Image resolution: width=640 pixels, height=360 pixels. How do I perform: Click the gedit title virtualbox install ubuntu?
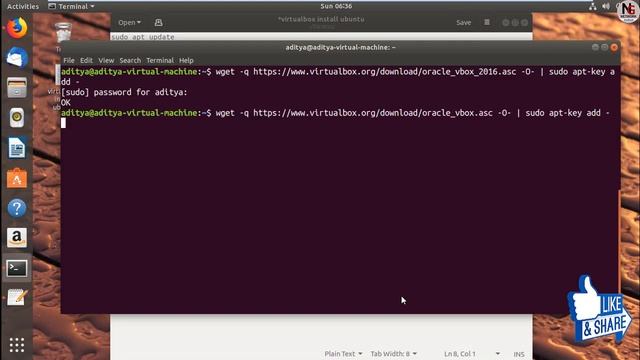pos(321,19)
